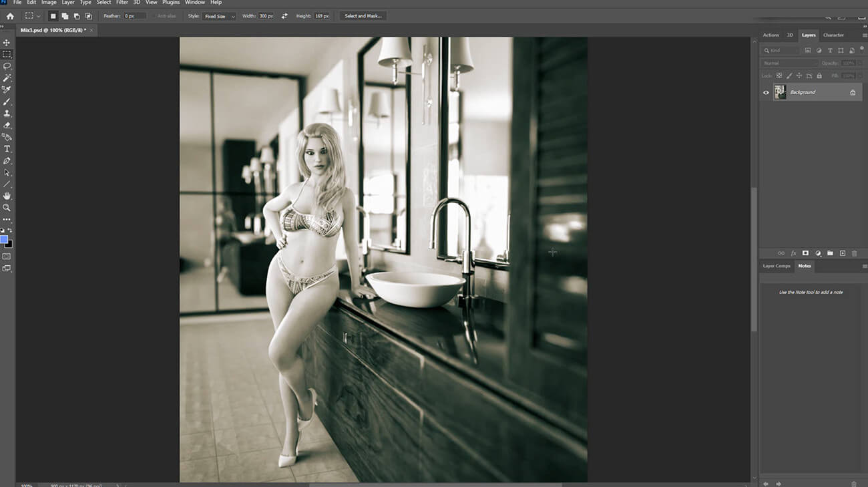Select the Move tool
This screenshot has width=868, height=487.
tap(7, 42)
